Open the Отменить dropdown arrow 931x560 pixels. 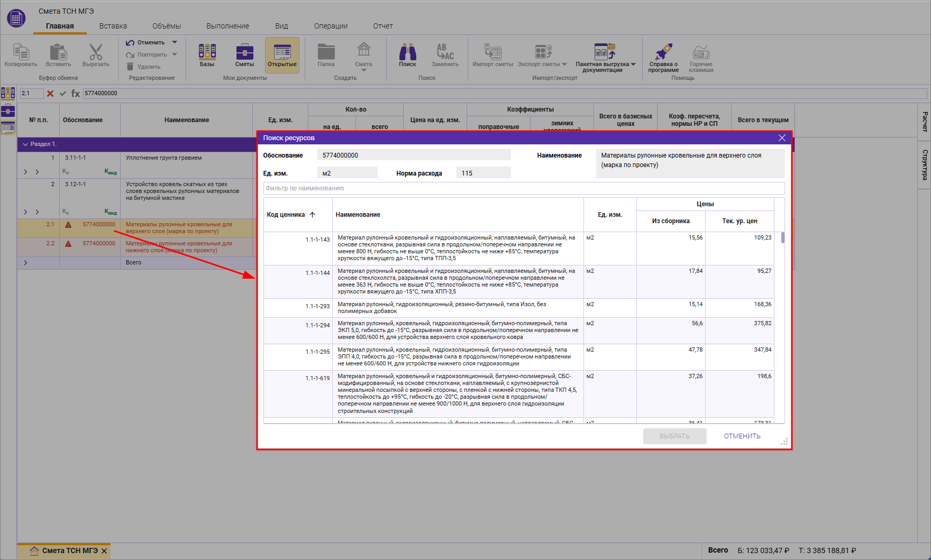175,42
